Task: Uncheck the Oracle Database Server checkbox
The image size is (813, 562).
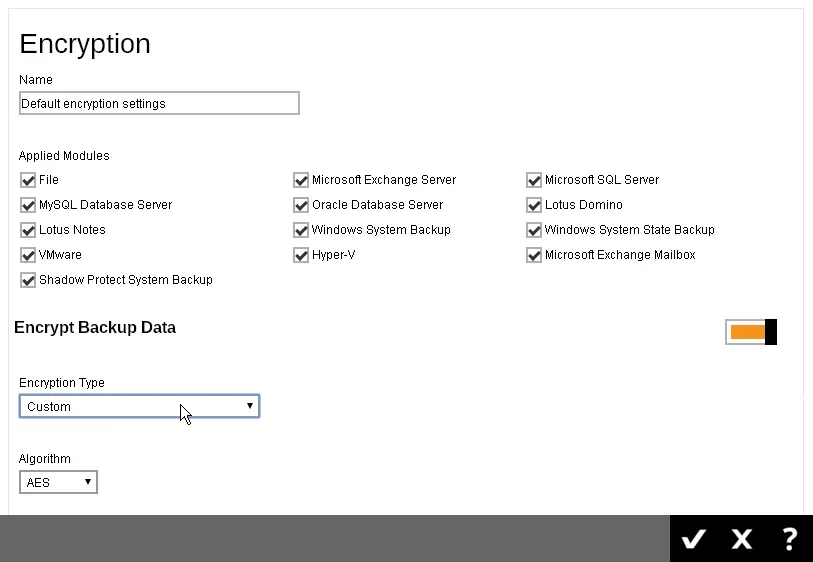Action: tap(301, 205)
